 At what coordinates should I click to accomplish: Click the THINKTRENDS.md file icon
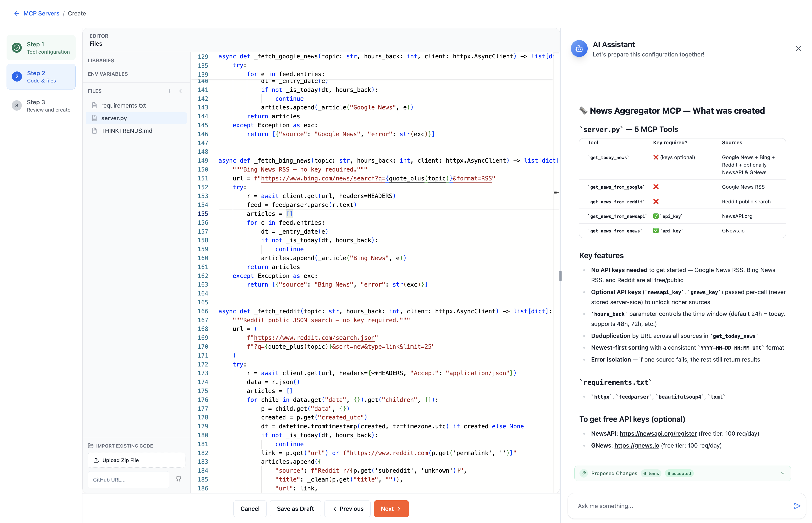pyautogui.click(x=95, y=131)
